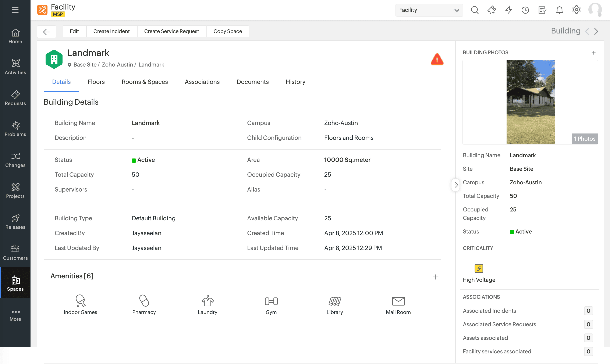Viewport: 610px width, 364px height.
Task: Click the Copy Space button
Action: (227, 31)
